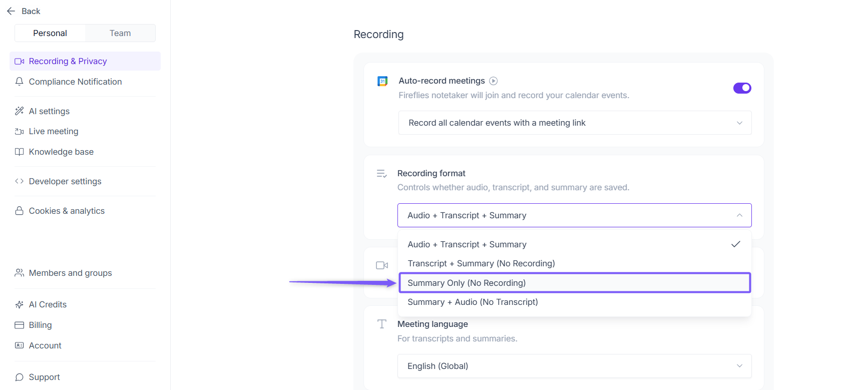Click the Support chat bubble icon
The height and width of the screenshot is (390, 868).
(x=20, y=377)
